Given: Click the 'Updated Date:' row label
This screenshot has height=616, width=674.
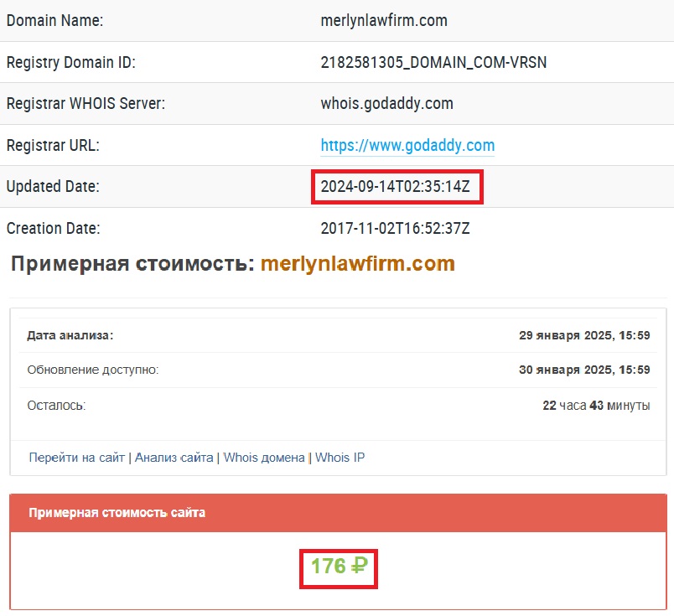Looking at the screenshot, I should [x=53, y=187].
